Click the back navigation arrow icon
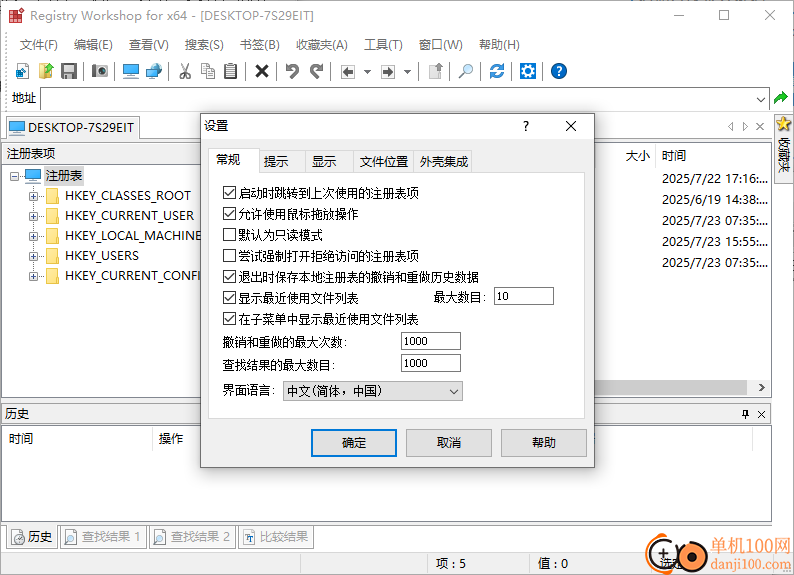 348,72
